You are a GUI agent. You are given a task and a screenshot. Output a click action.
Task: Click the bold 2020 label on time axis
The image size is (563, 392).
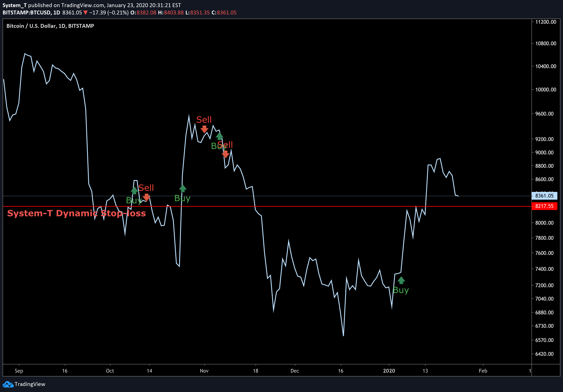(x=389, y=371)
